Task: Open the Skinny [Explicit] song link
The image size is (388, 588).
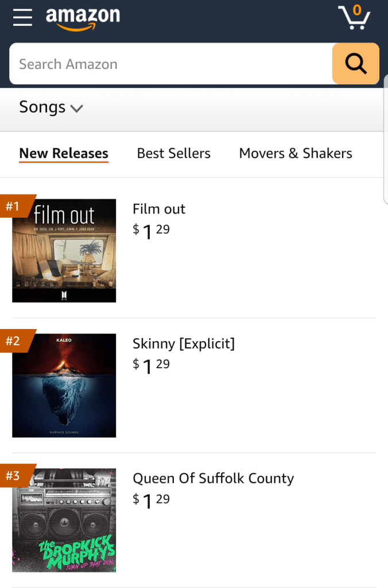Action: pyautogui.click(x=184, y=343)
